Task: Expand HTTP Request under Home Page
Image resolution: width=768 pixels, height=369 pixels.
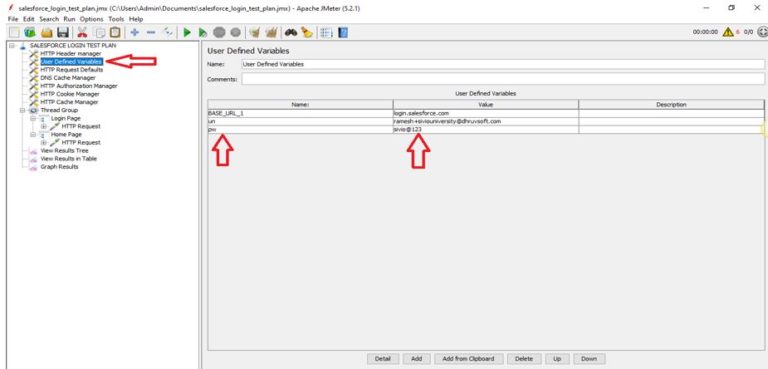Action: (x=44, y=143)
